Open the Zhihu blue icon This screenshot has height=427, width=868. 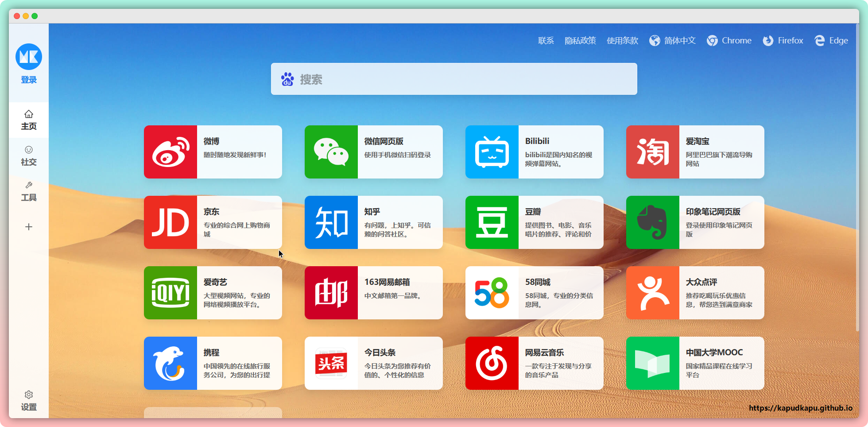[331, 222]
